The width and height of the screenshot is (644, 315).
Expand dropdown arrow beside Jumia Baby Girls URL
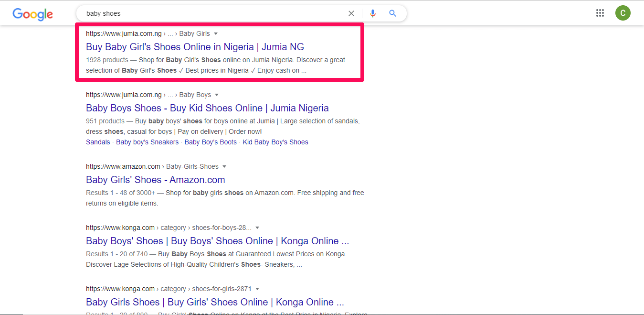(216, 33)
